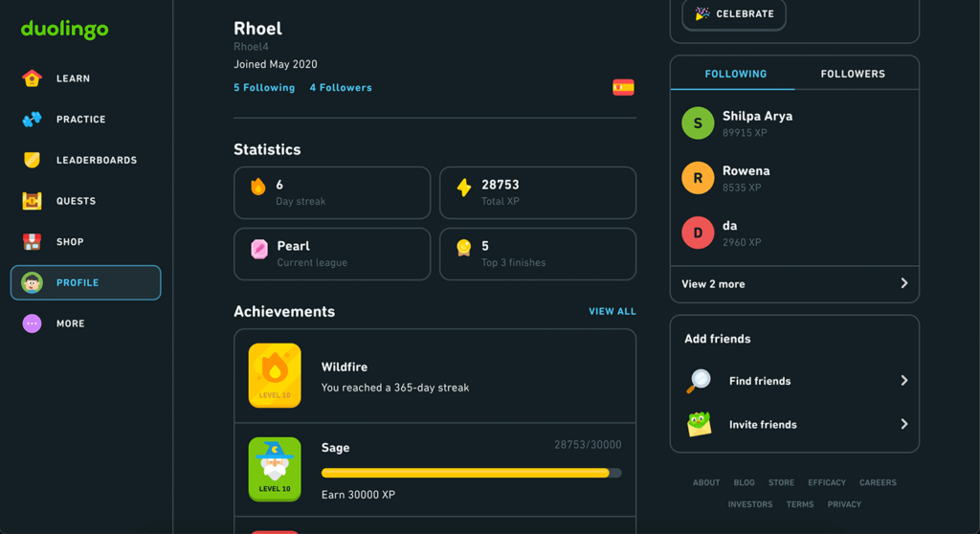This screenshot has height=534, width=980.
Task: Open the About footer link
Action: tap(706, 482)
